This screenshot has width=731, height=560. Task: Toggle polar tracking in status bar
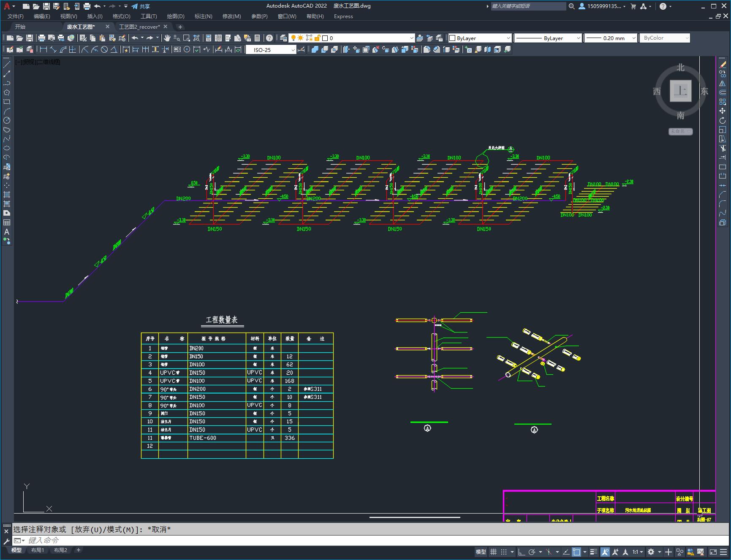click(x=532, y=552)
